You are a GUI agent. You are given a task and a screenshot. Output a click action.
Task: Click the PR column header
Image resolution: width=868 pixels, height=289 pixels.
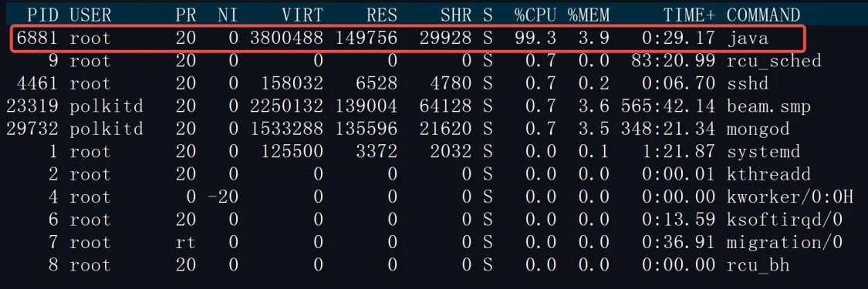click(x=186, y=15)
